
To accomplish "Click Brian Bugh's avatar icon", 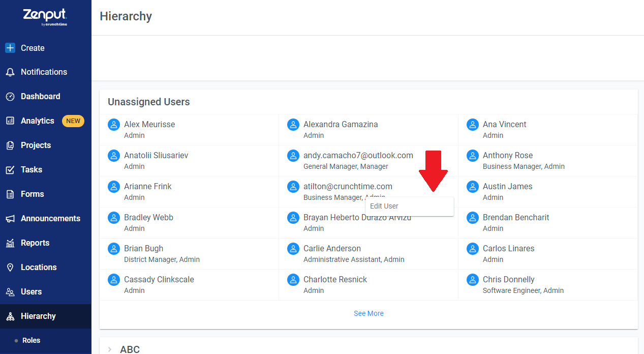I will tap(114, 249).
